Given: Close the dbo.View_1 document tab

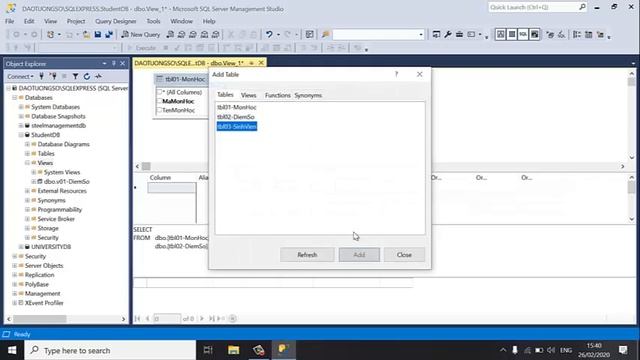Looking at the screenshot, I should pos(261,63).
